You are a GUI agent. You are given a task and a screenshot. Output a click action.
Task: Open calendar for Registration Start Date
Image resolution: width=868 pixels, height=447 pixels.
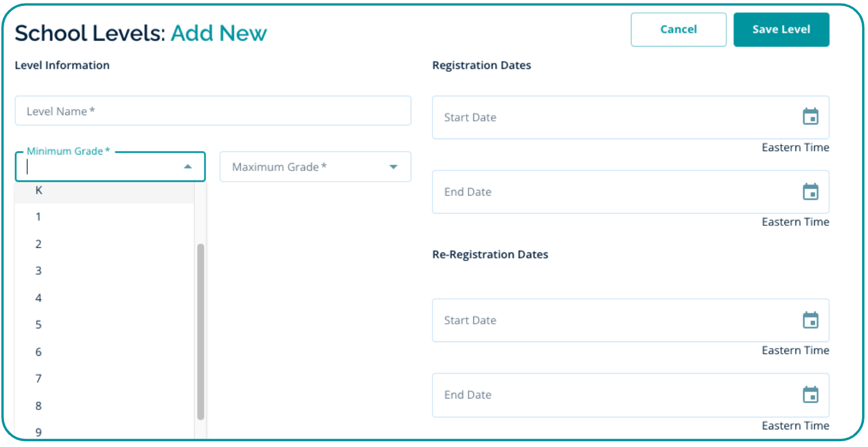click(810, 117)
